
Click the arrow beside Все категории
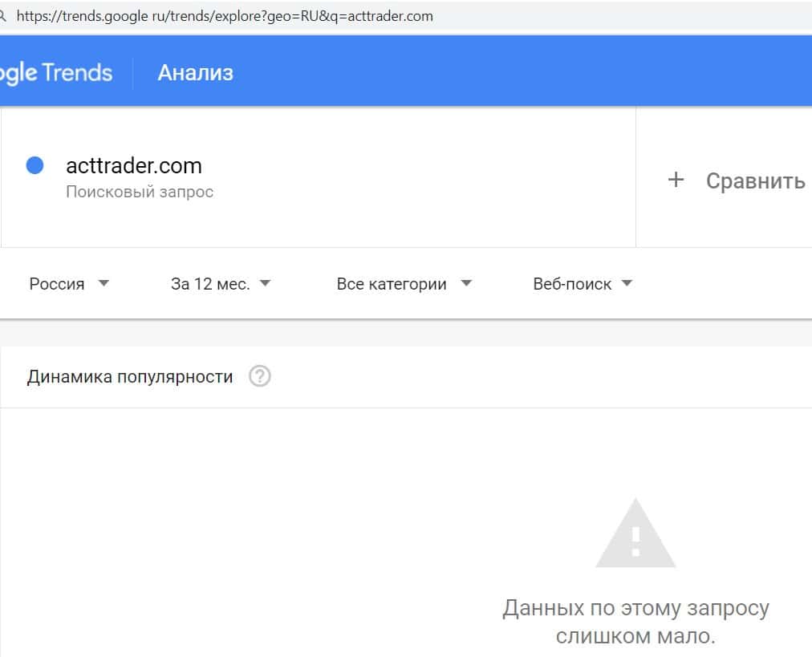(x=466, y=283)
